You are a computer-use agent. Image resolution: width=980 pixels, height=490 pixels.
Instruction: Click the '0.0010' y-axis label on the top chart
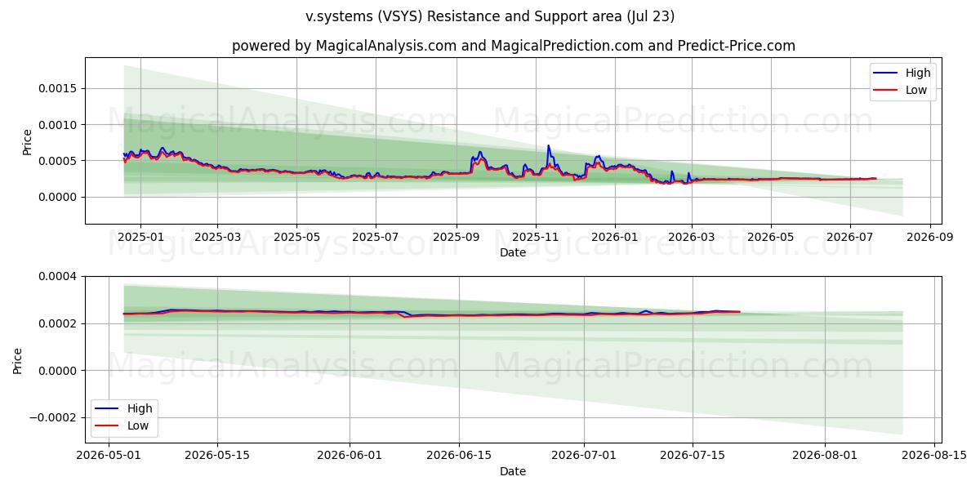coord(60,125)
